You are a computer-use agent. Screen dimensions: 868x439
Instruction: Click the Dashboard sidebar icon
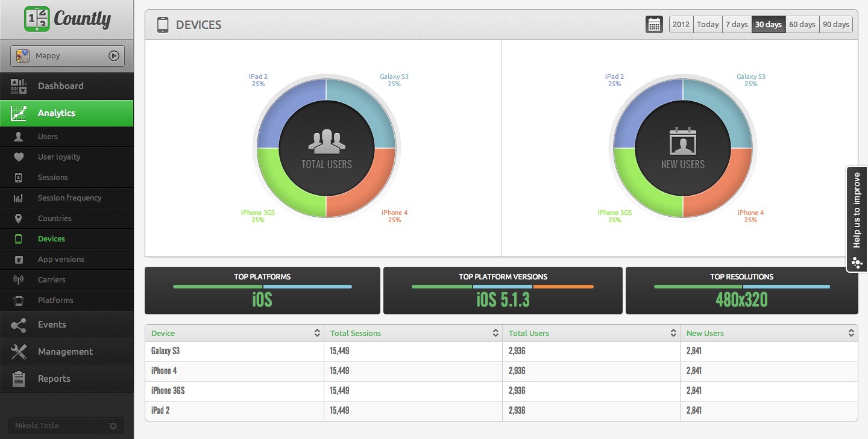click(19, 86)
